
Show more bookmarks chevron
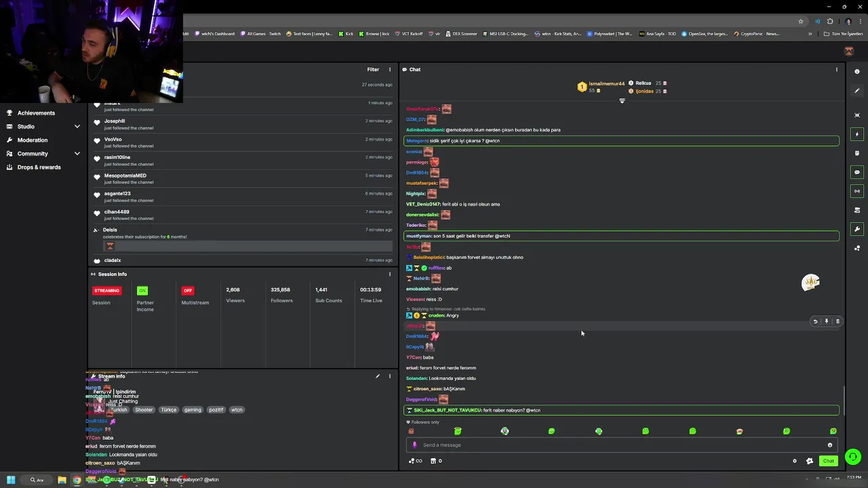[810, 33]
